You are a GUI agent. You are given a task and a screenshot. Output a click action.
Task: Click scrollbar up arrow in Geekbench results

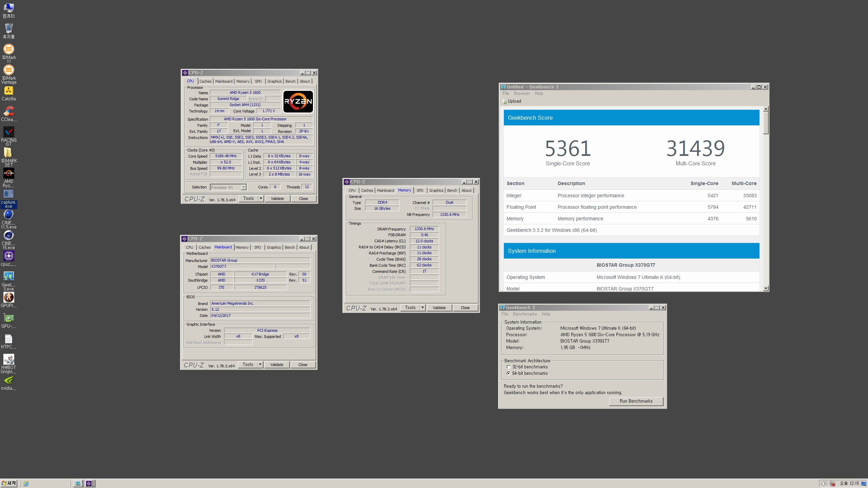(766, 109)
